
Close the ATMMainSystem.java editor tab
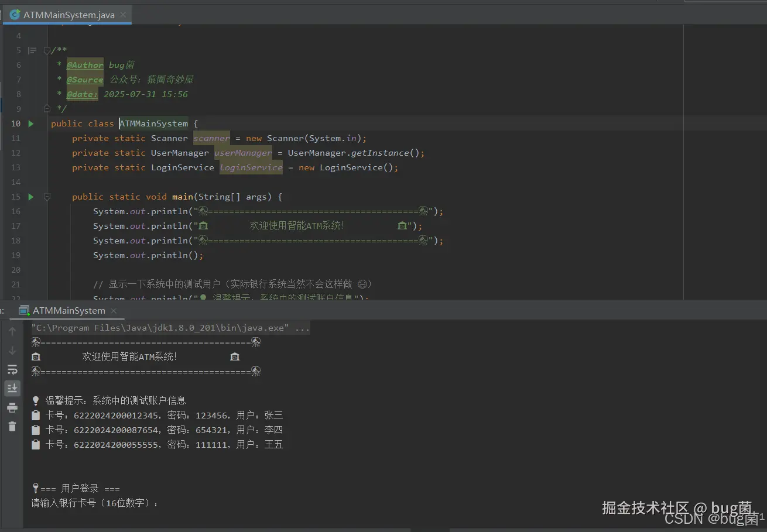[123, 15]
